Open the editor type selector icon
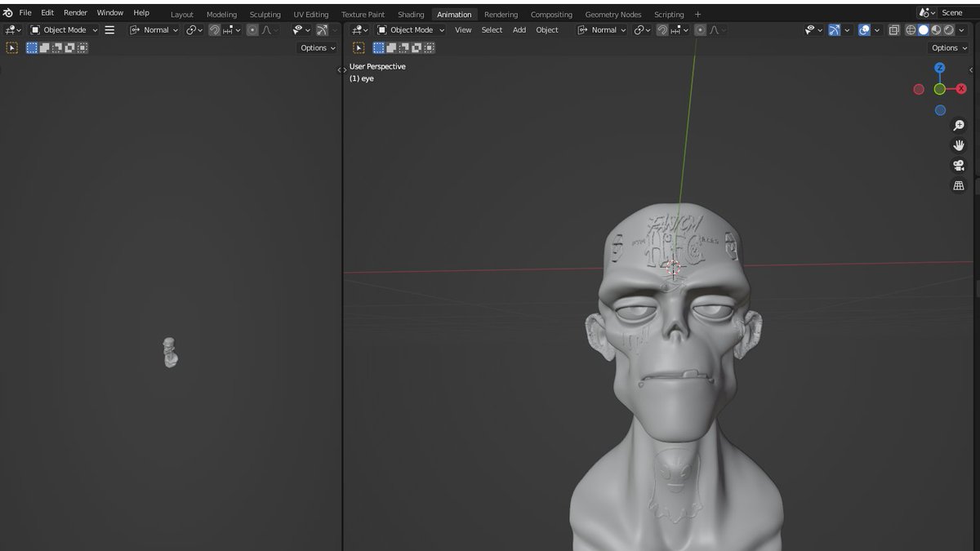The width and height of the screenshot is (980, 551). (x=357, y=29)
